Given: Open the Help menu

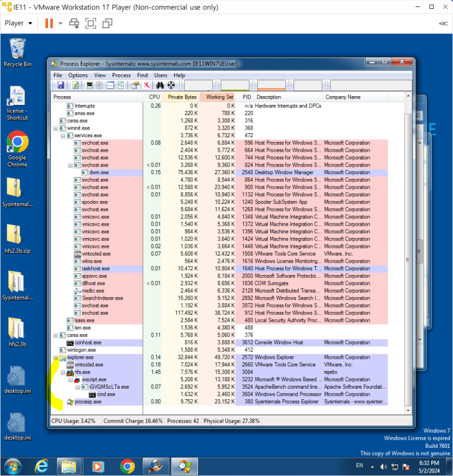Looking at the screenshot, I should coord(179,75).
